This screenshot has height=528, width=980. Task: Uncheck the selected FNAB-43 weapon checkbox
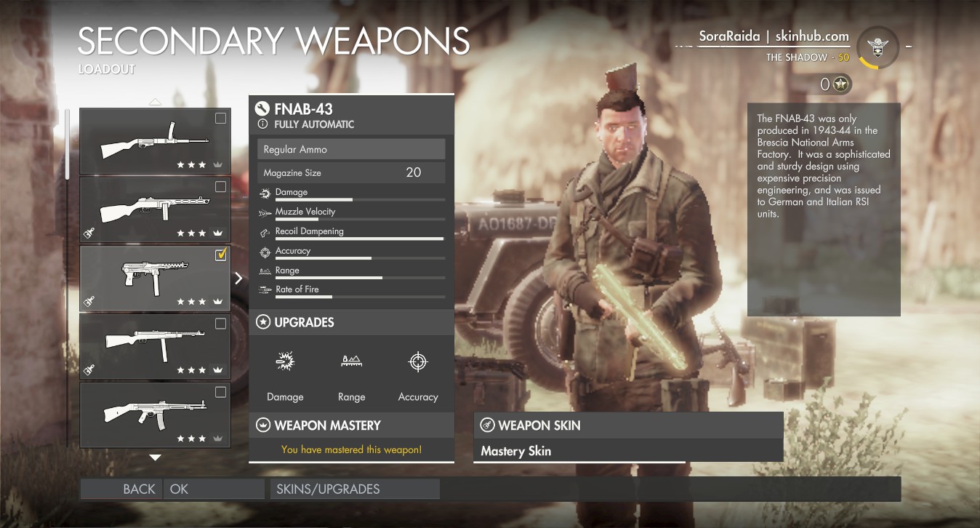(221, 255)
